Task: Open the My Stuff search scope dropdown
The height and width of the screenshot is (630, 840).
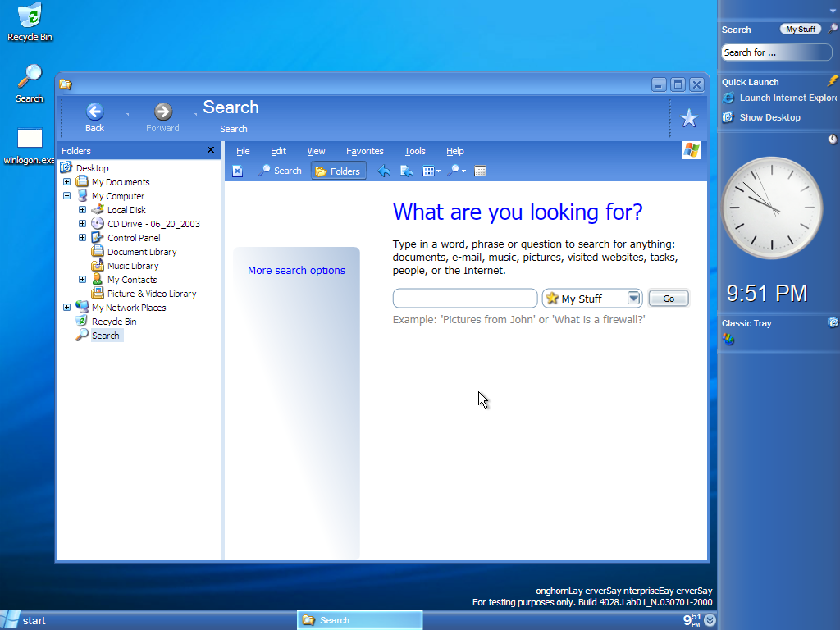Action: point(633,299)
